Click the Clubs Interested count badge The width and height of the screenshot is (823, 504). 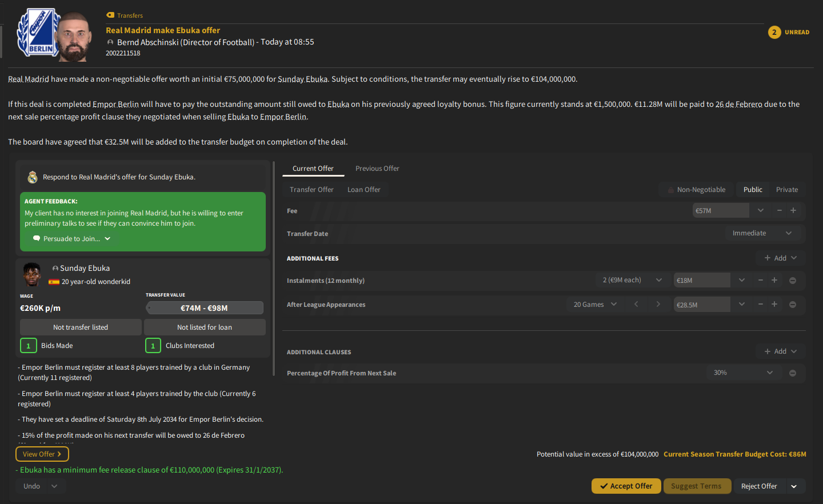[x=153, y=346]
